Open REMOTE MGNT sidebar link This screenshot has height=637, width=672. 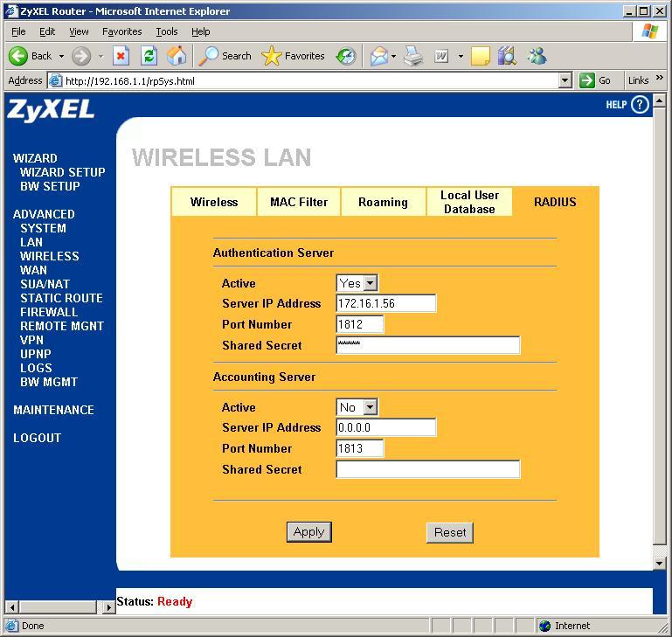pos(62,326)
